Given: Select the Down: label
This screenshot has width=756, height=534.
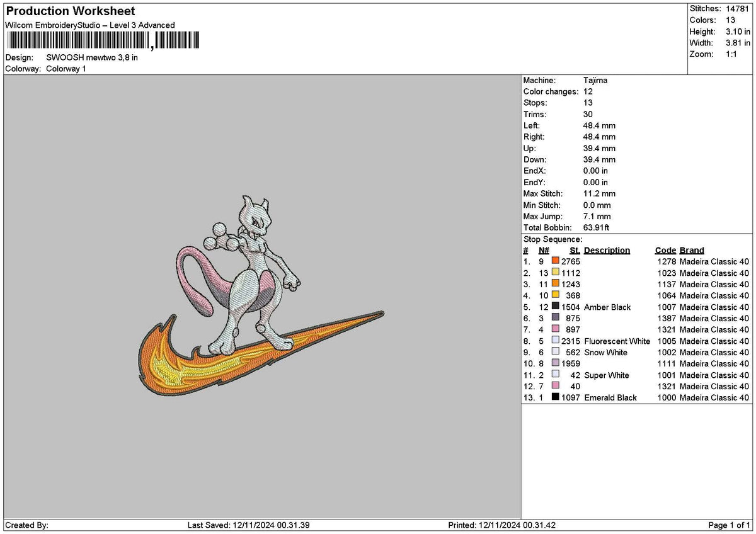Looking at the screenshot, I should pos(535,160).
